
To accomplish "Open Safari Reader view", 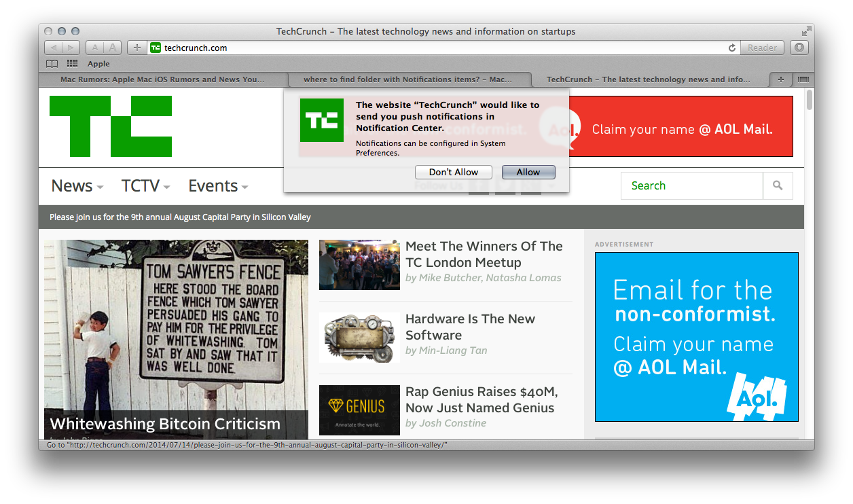I will click(x=762, y=48).
